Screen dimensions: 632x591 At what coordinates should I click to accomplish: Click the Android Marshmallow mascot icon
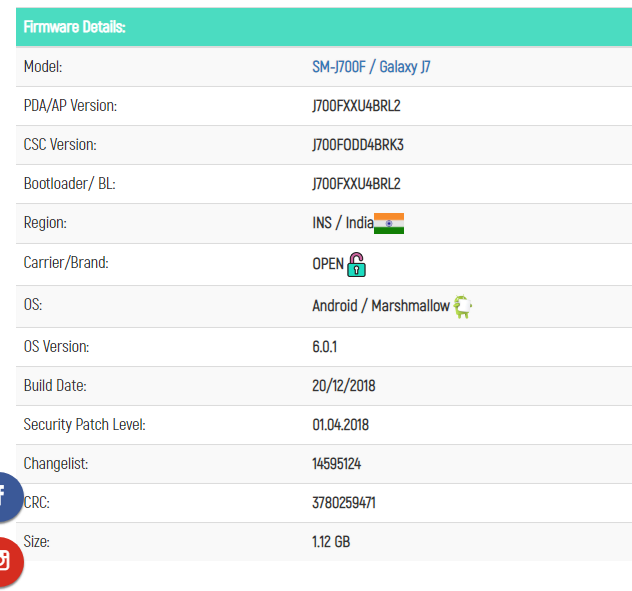462,306
